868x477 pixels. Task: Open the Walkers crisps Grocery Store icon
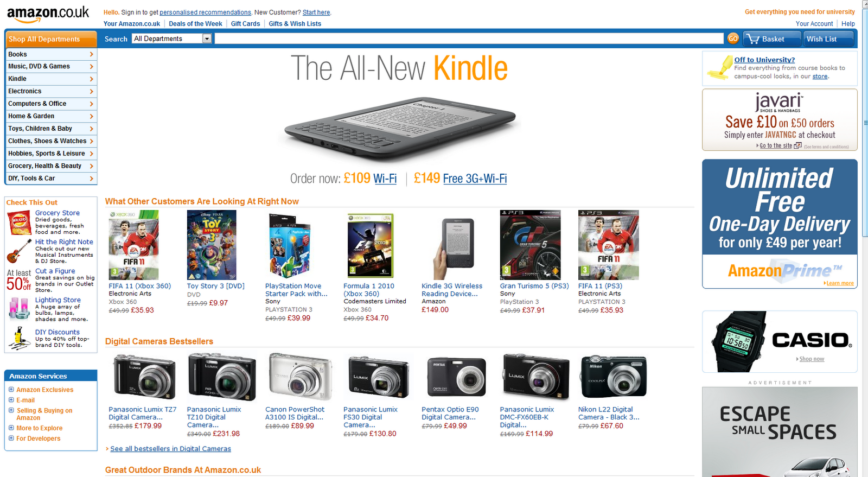pos(20,224)
